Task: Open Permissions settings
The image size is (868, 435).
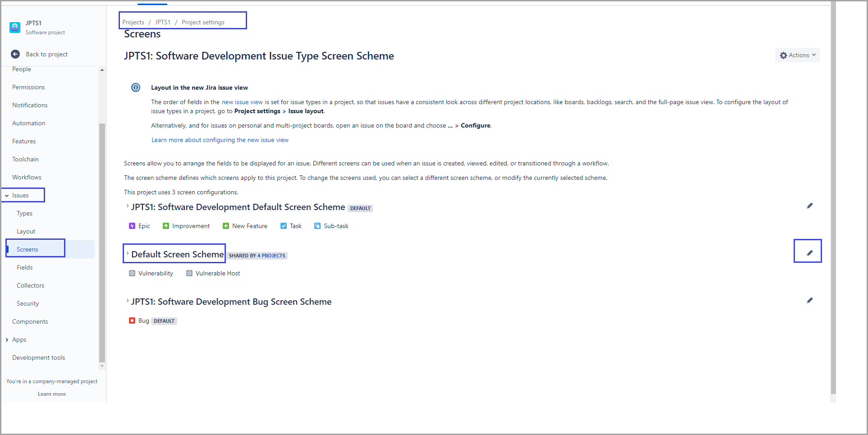Action: 28,87
